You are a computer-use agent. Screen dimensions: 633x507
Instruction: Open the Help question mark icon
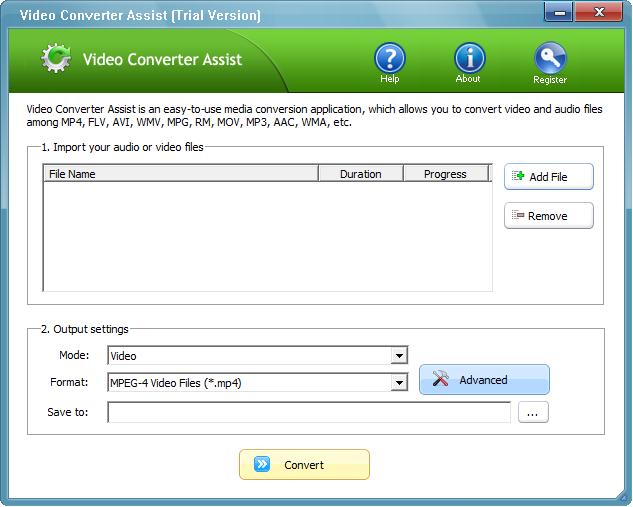pos(389,58)
